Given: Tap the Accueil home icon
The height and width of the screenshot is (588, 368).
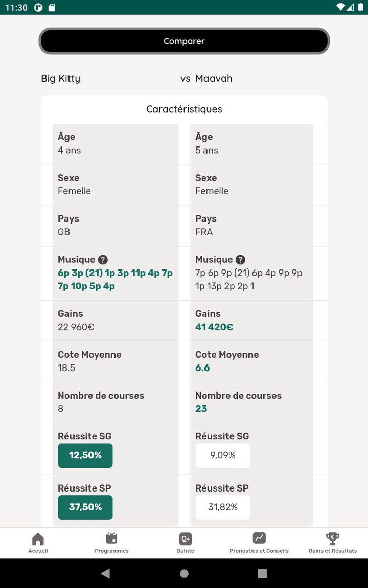Looking at the screenshot, I should (38, 539).
